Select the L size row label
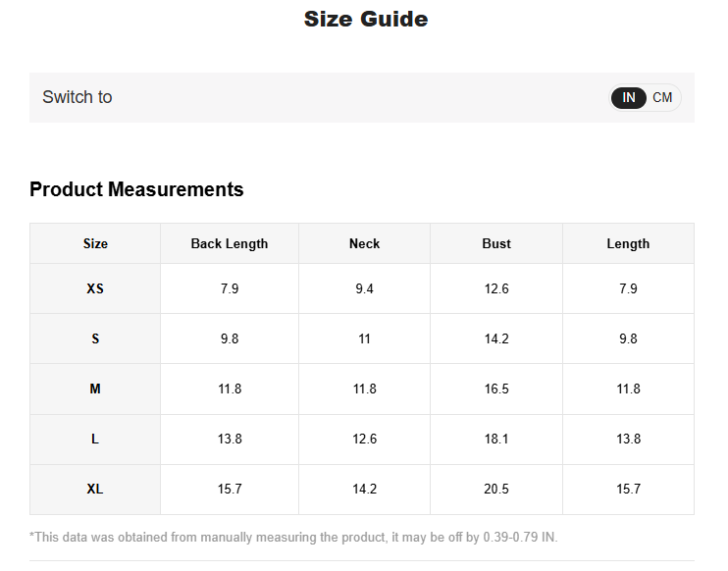This screenshot has height=571, width=728. pos(95,439)
